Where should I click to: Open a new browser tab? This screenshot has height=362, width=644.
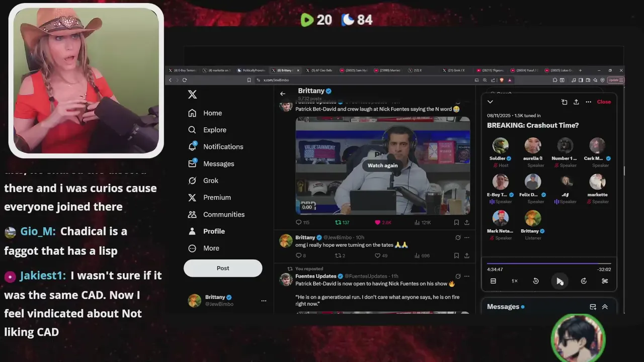pyautogui.click(x=580, y=70)
